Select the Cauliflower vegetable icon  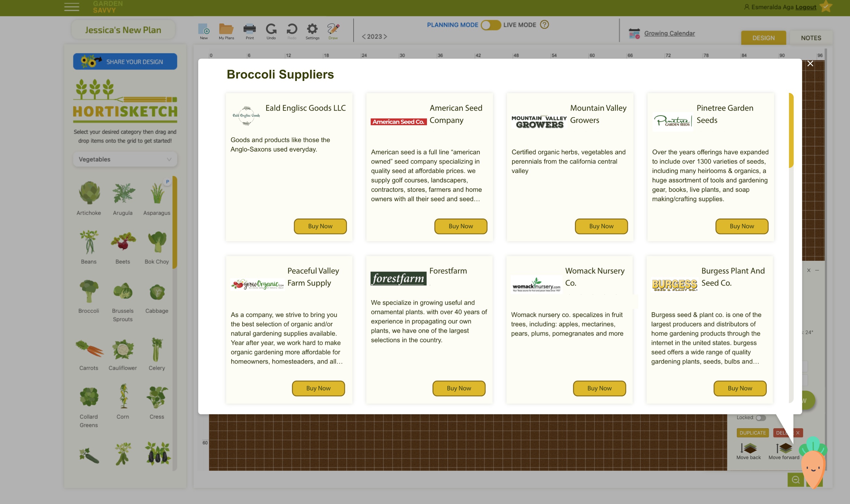click(123, 349)
